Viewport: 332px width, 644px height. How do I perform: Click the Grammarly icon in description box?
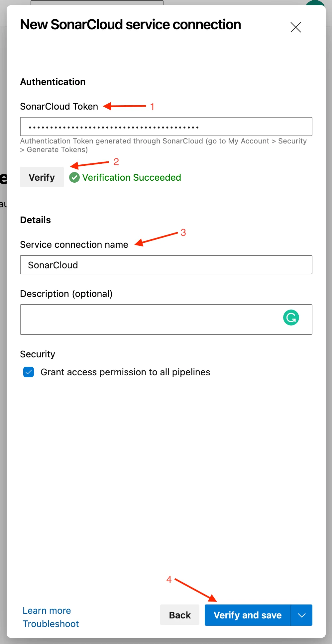291,318
